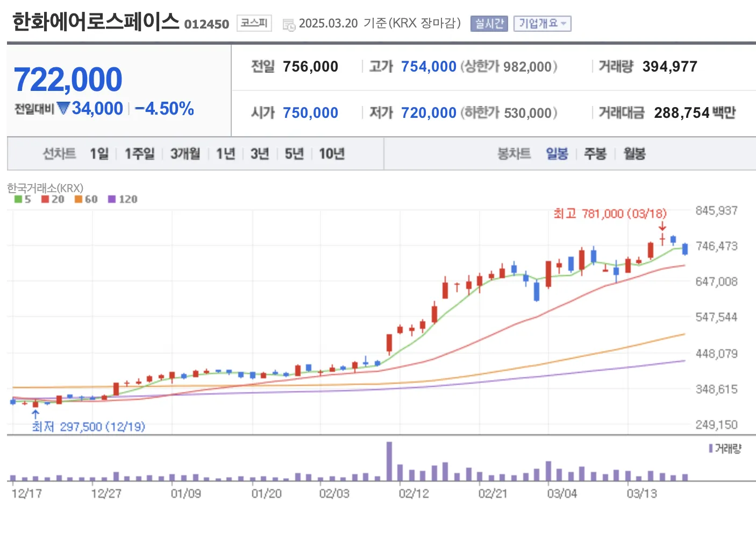Viewport: 756px width, 536px height.
Task: Select the 3개월 line chart tab
Action: click(x=185, y=154)
